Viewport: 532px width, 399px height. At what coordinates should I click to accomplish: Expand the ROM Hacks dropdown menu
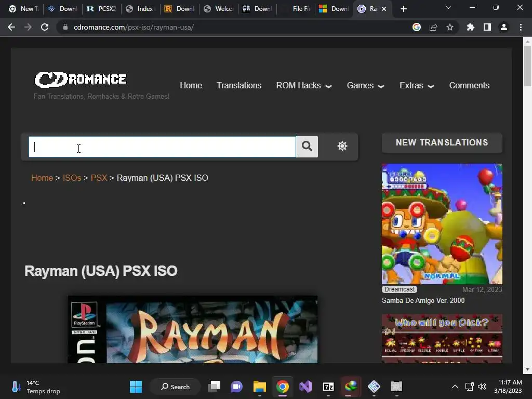tap(303, 86)
